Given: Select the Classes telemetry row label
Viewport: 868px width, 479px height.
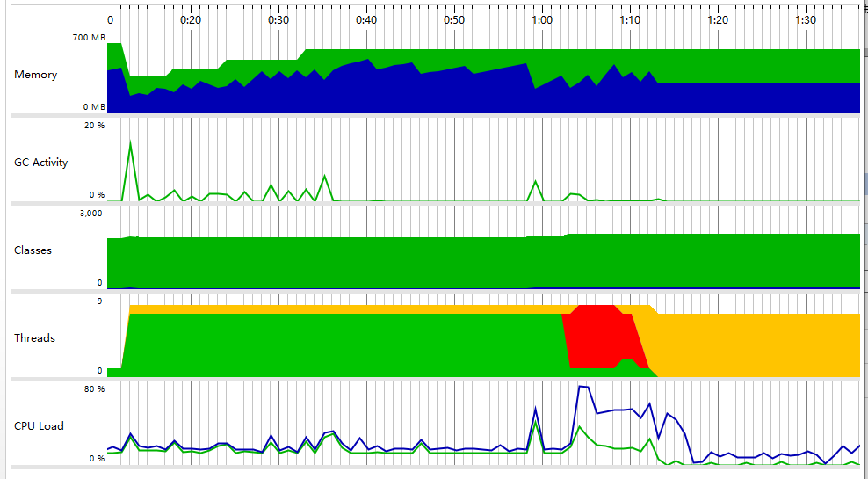Looking at the screenshot, I should [x=33, y=250].
